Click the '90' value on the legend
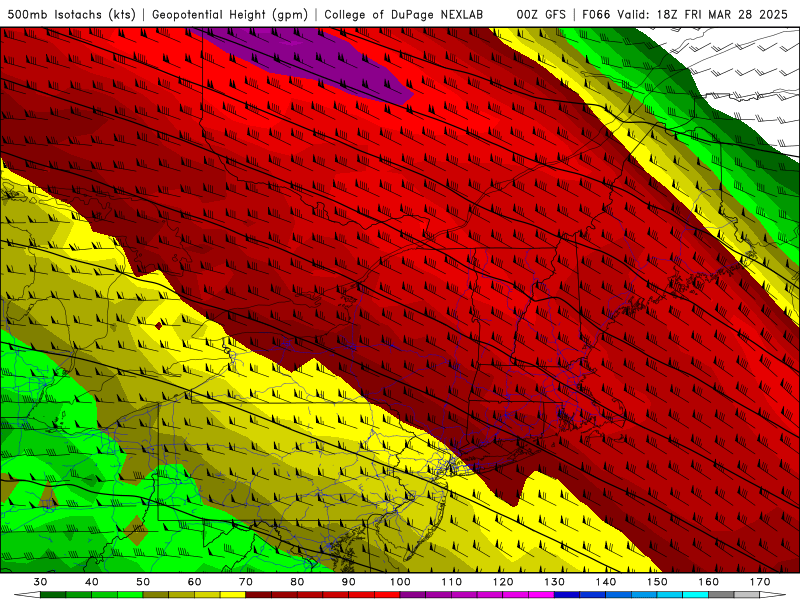This screenshot has height=600, width=800. click(349, 582)
